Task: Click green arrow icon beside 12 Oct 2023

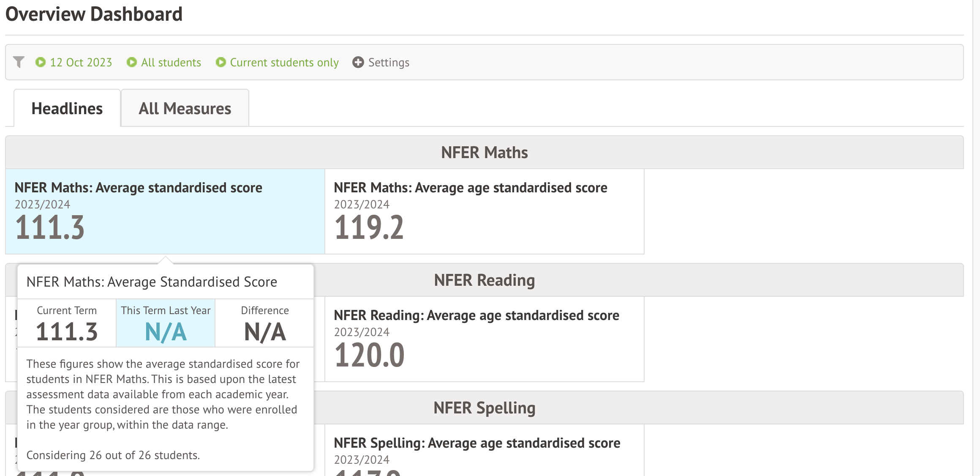Action: [x=41, y=62]
